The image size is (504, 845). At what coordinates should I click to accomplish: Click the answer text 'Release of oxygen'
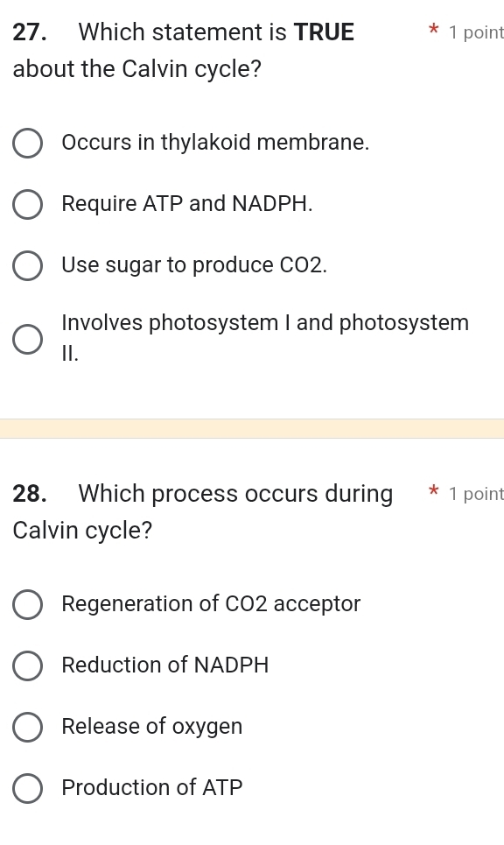(151, 727)
